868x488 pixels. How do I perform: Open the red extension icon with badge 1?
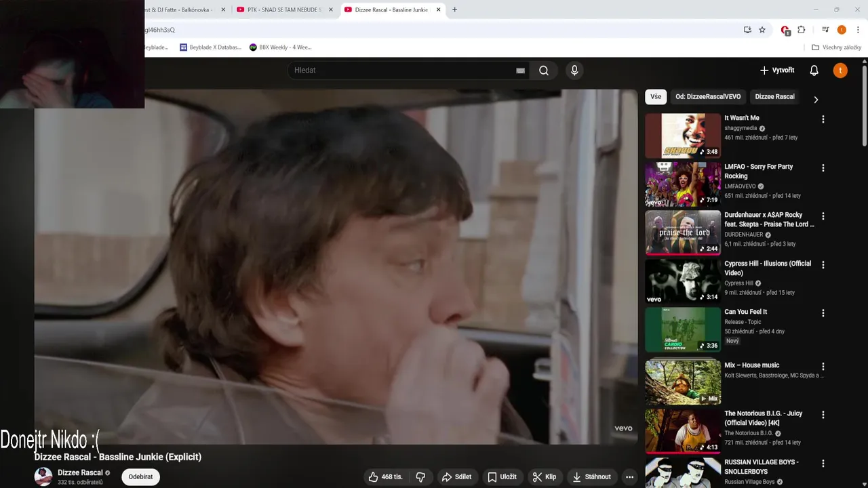tap(785, 30)
